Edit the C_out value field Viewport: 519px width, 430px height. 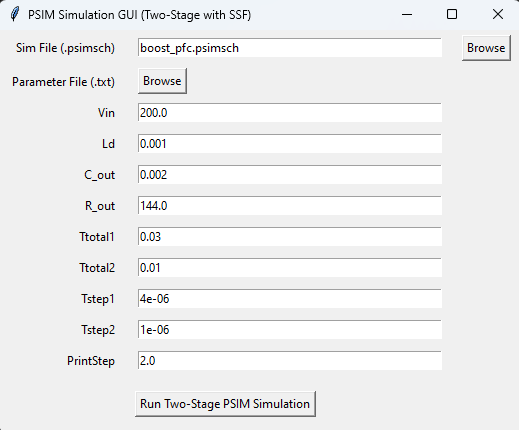[x=290, y=175]
